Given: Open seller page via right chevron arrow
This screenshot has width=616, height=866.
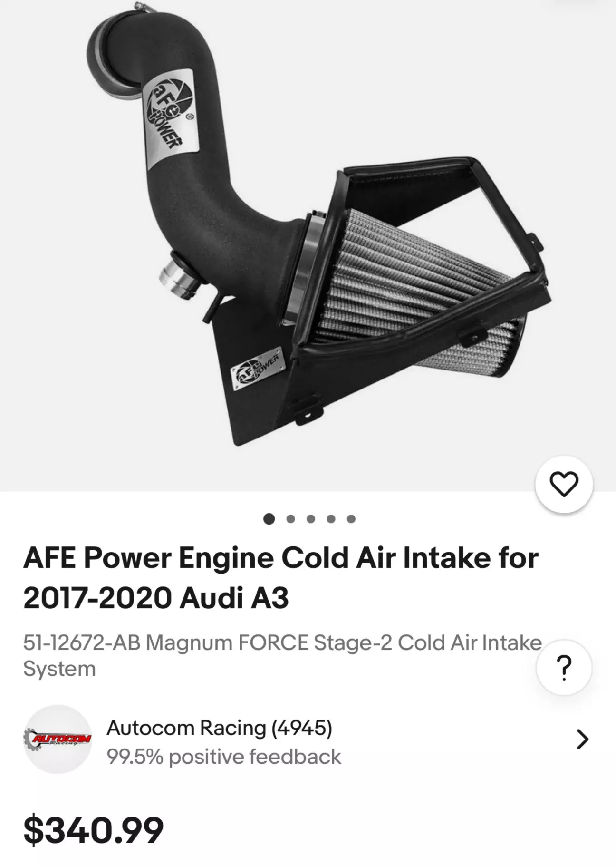Looking at the screenshot, I should coord(582,739).
